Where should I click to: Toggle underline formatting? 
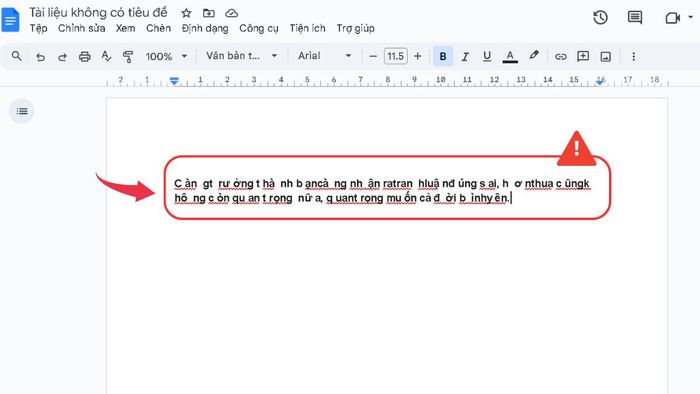(x=487, y=57)
